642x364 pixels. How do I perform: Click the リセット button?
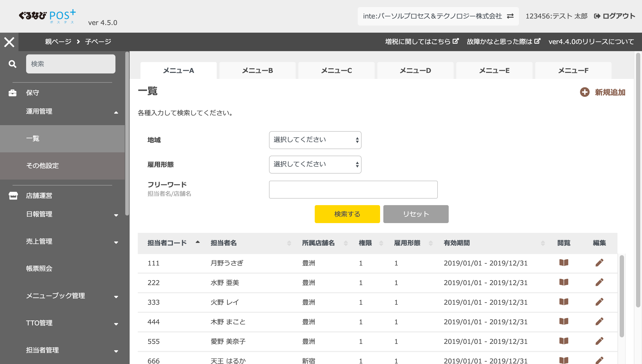[416, 214]
